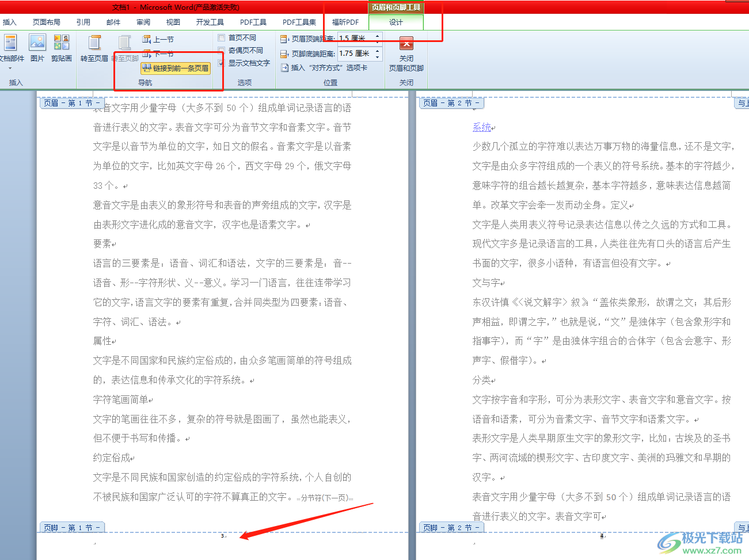This screenshot has height=560, width=749.
Task: Click the 属性 heading text
Action: point(102,341)
